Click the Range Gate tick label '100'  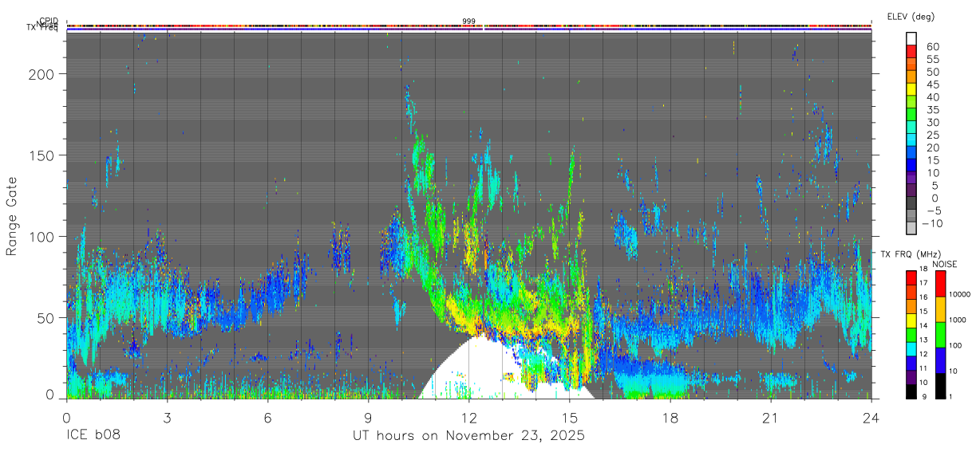click(42, 237)
